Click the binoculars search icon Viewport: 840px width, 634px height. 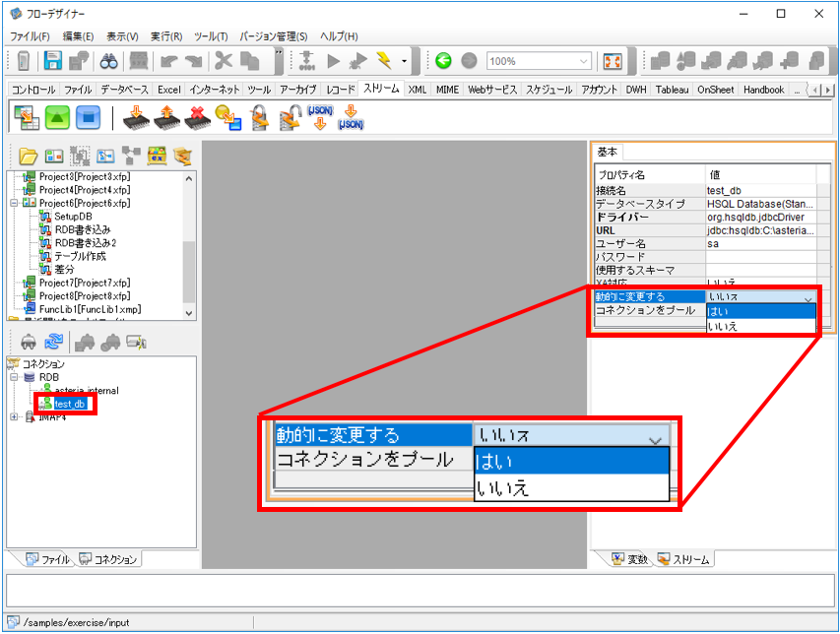[x=108, y=62]
